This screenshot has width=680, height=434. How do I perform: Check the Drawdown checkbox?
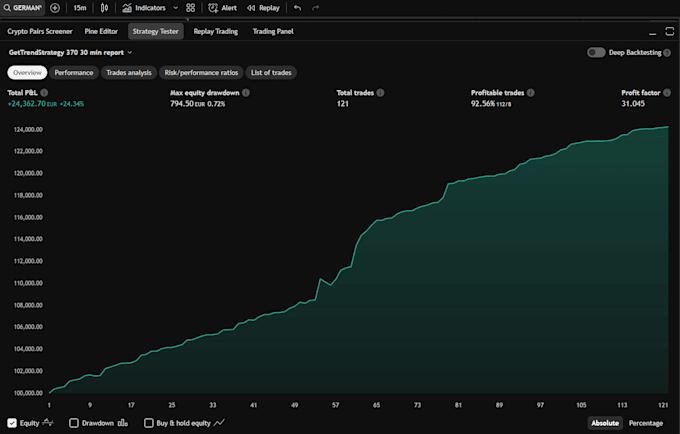74,423
